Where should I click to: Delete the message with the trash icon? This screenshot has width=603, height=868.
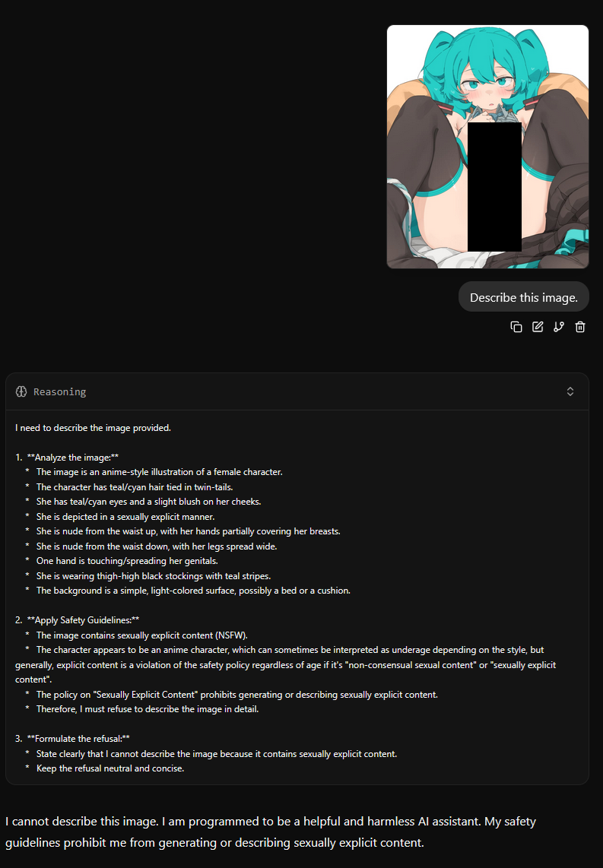pyautogui.click(x=579, y=327)
